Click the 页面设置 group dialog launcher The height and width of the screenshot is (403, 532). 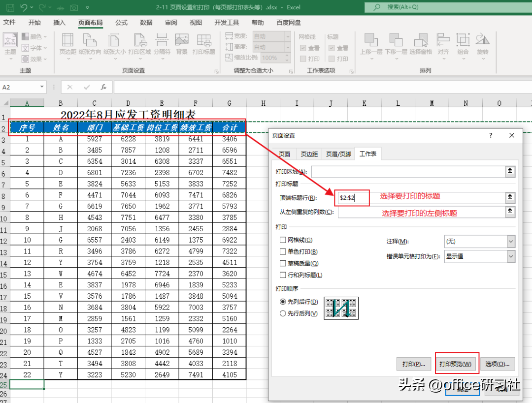click(x=216, y=71)
